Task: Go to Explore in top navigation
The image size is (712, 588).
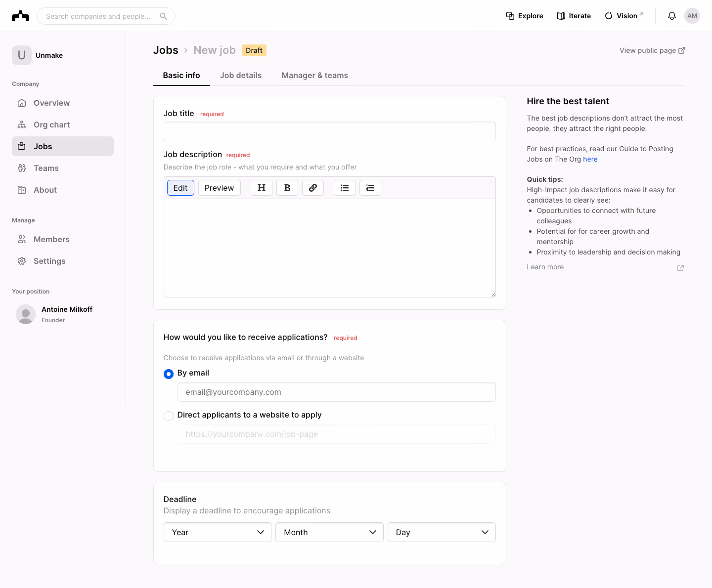Action: tap(525, 16)
